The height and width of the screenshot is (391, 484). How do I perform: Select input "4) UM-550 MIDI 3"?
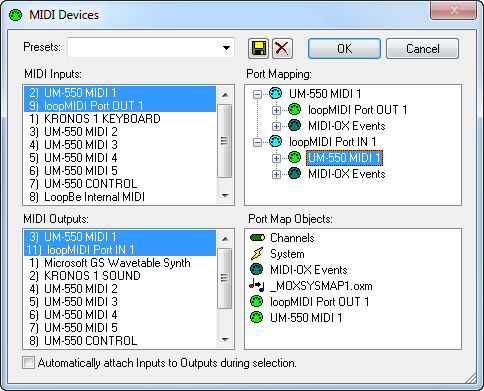[x=120, y=145]
